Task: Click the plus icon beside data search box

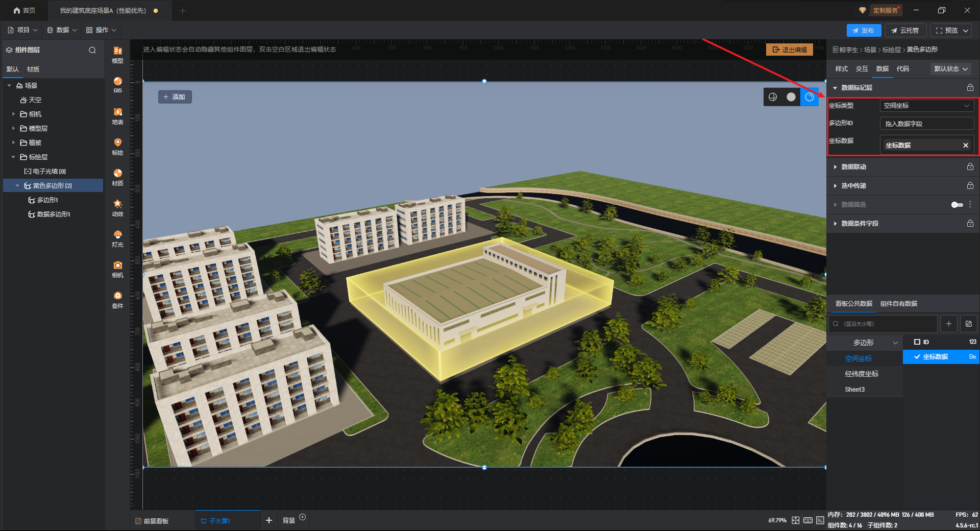Action: tap(948, 324)
